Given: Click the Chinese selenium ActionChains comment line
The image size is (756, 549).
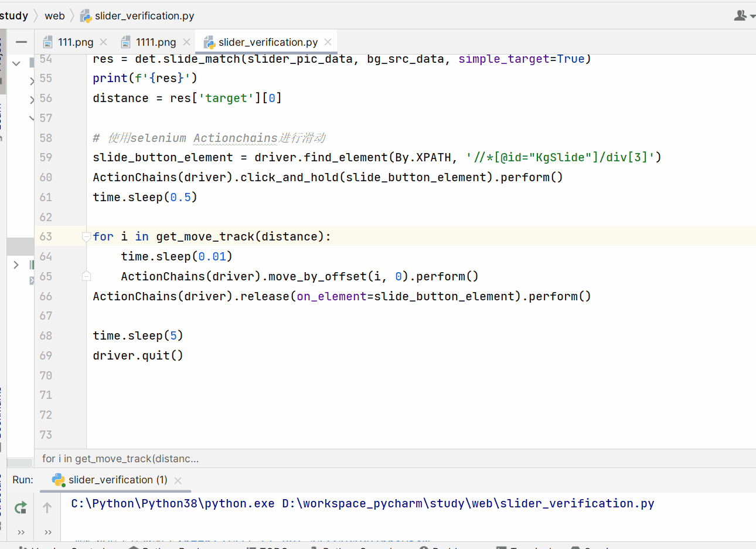Looking at the screenshot, I should (x=209, y=138).
